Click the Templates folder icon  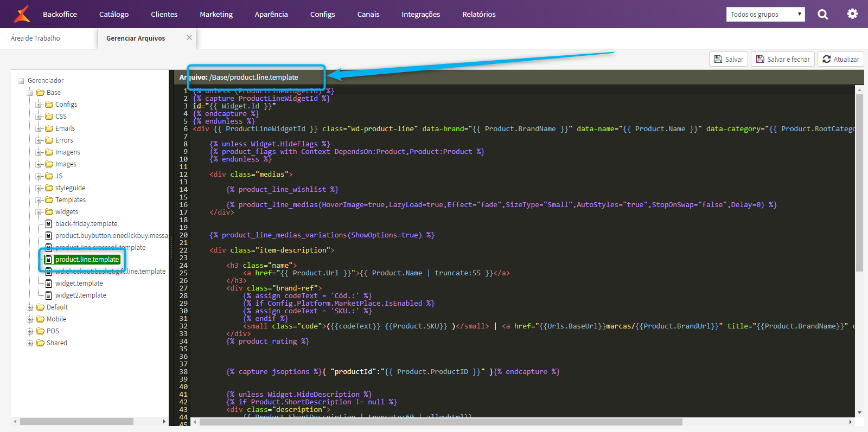[49, 199]
